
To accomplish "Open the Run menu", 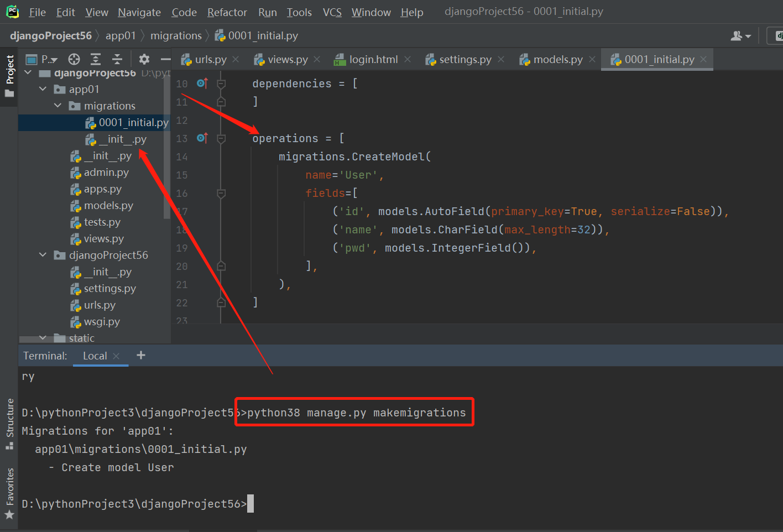I will [x=268, y=12].
